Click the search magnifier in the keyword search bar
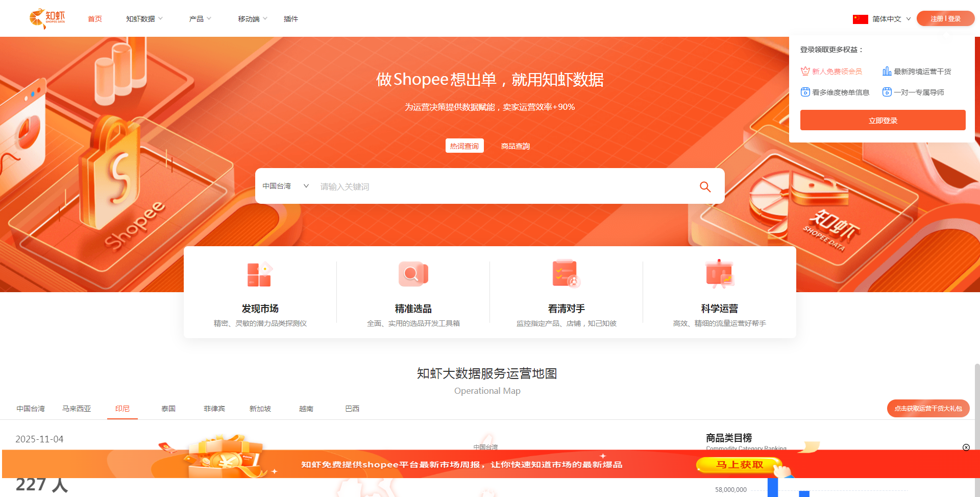Screen dimensions: 980x497 (x=705, y=186)
